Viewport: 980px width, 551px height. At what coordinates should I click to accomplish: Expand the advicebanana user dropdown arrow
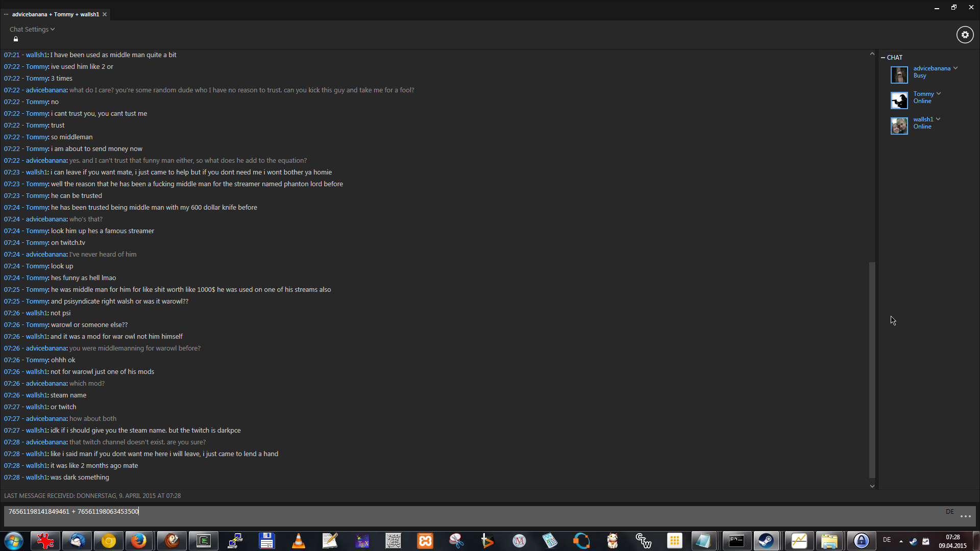955,68
